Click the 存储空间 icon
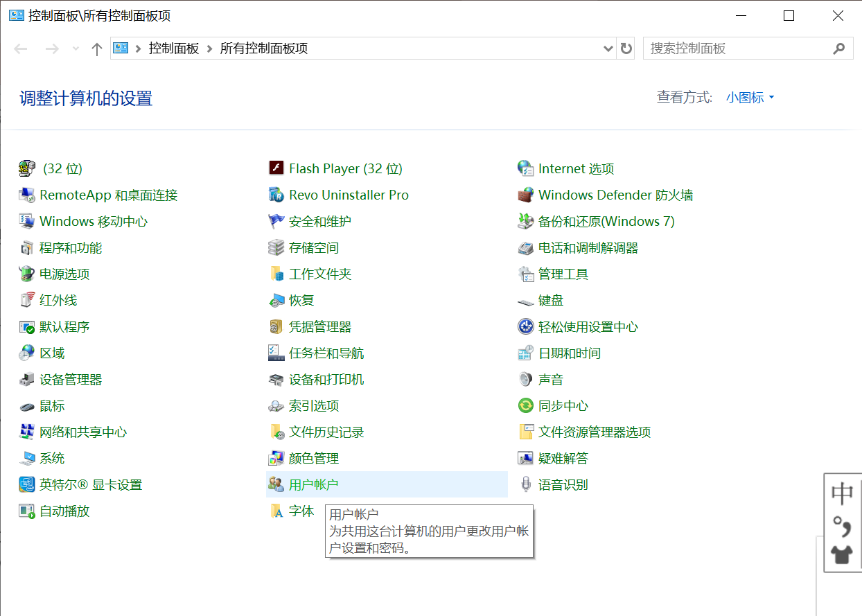Viewport: 862px width, 616px height. tap(276, 247)
